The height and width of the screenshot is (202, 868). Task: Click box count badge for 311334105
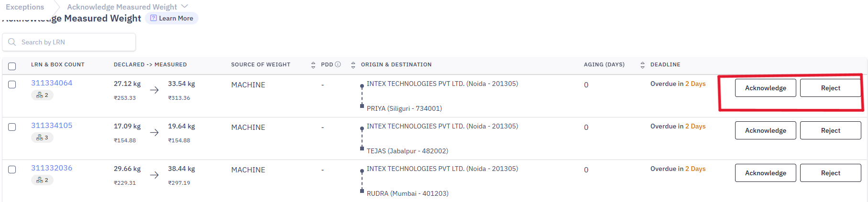point(42,138)
